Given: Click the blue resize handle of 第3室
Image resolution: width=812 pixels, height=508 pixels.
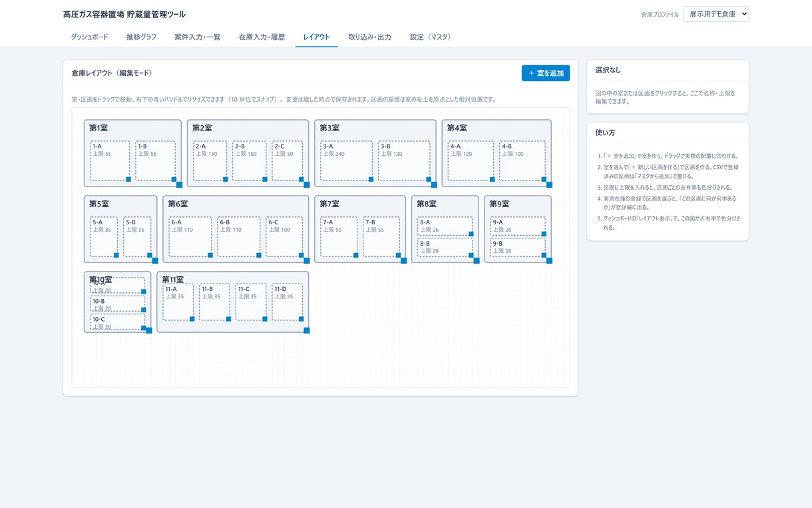Looking at the screenshot, I should pos(434,184).
